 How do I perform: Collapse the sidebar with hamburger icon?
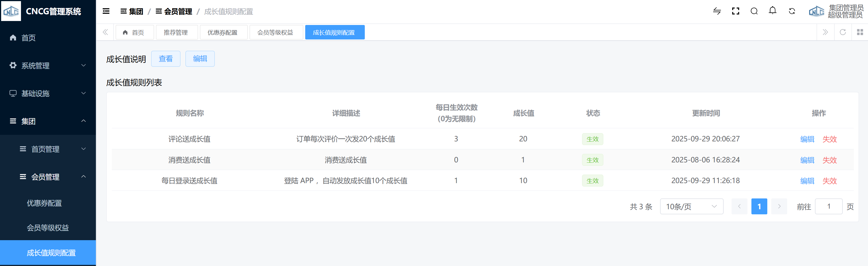[x=106, y=11]
